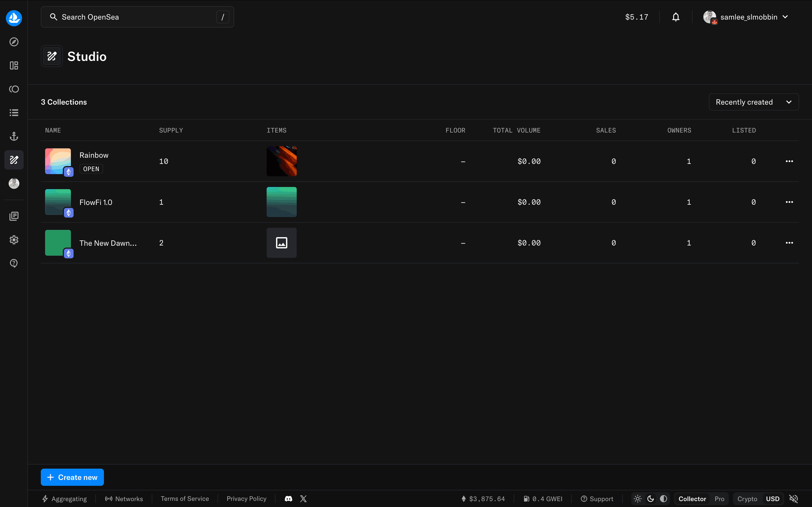Image resolution: width=812 pixels, height=507 pixels.
Task: Click the OpenSea logo
Action: point(13,18)
